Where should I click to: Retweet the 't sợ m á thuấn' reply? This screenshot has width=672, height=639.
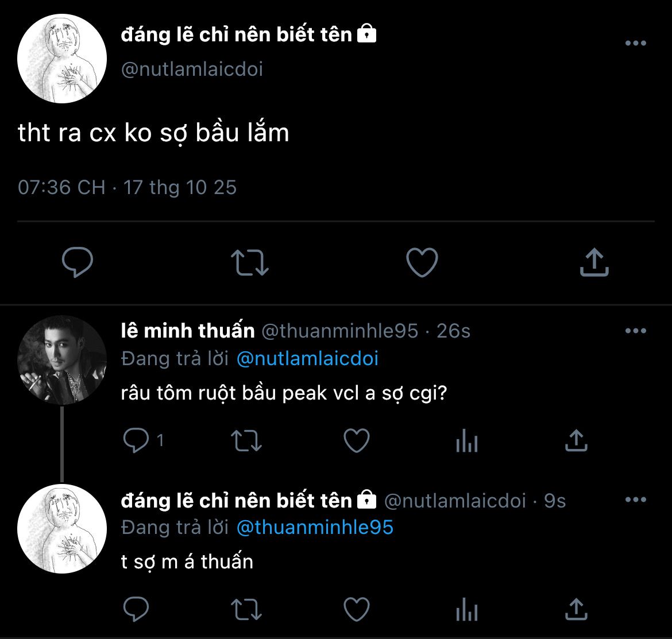pyautogui.click(x=246, y=609)
